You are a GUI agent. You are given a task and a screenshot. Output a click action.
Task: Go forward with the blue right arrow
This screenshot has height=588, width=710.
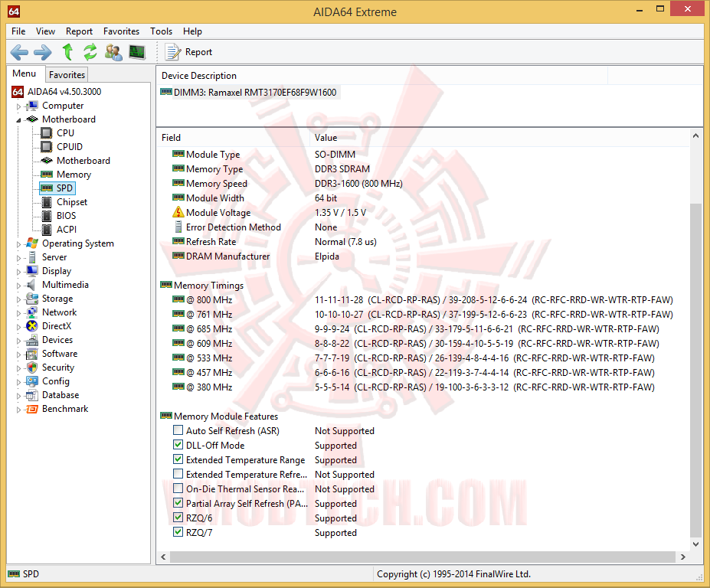43,53
